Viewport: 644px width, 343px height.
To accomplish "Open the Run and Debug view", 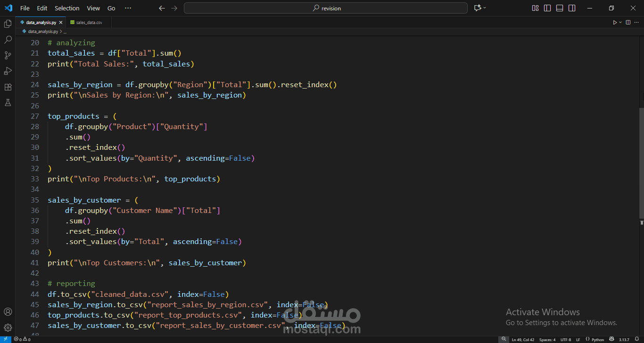I will (8, 71).
